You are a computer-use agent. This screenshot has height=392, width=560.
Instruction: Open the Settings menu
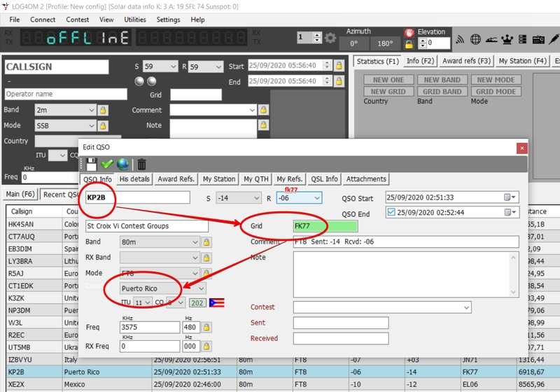(x=168, y=20)
